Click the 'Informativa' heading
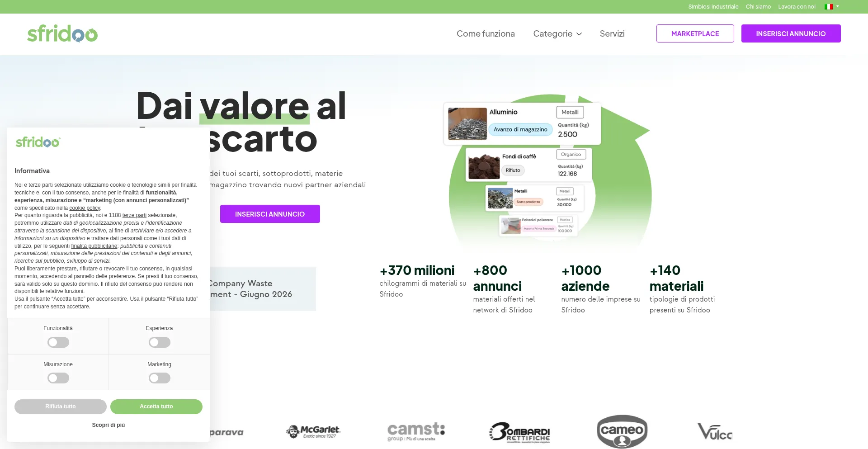 tap(32, 171)
